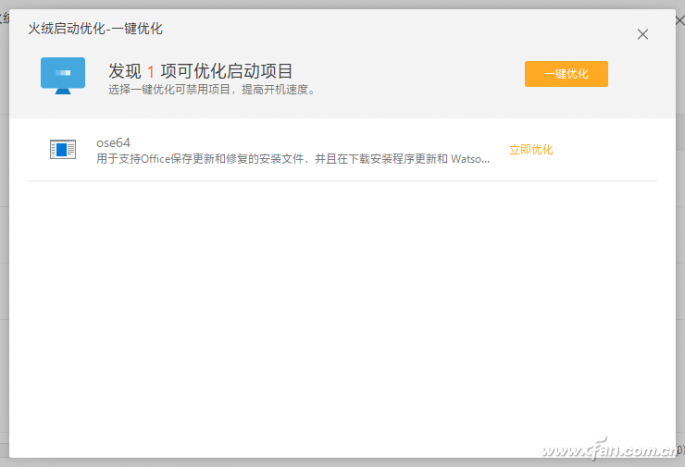Click the 发现可优化启动项目 heading
The width and height of the screenshot is (685, 467).
click(x=201, y=71)
